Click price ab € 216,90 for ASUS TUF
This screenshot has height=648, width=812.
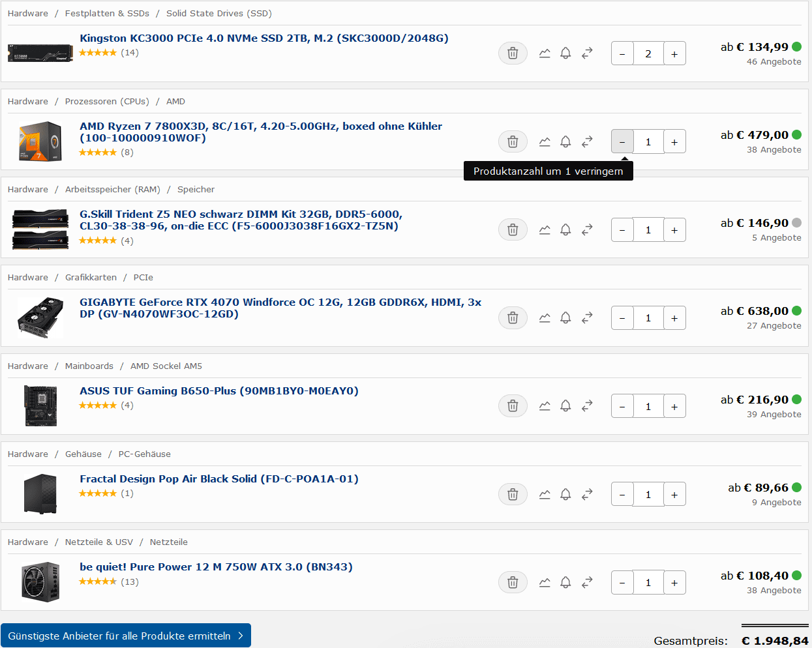point(755,400)
